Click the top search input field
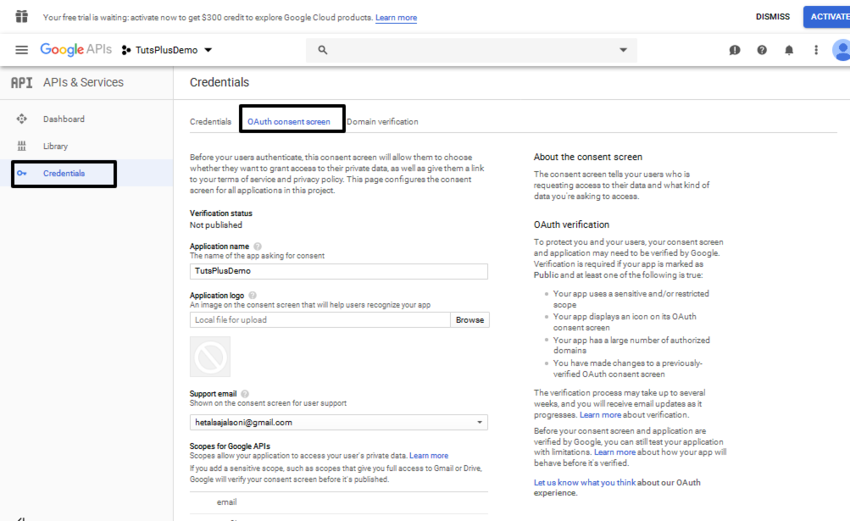This screenshot has width=850, height=521. tap(472, 50)
